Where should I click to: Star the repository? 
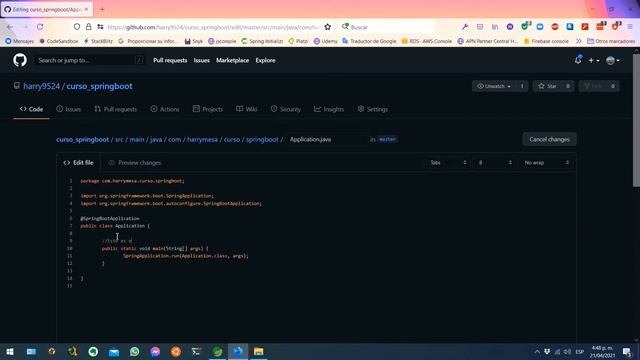(547, 86)
